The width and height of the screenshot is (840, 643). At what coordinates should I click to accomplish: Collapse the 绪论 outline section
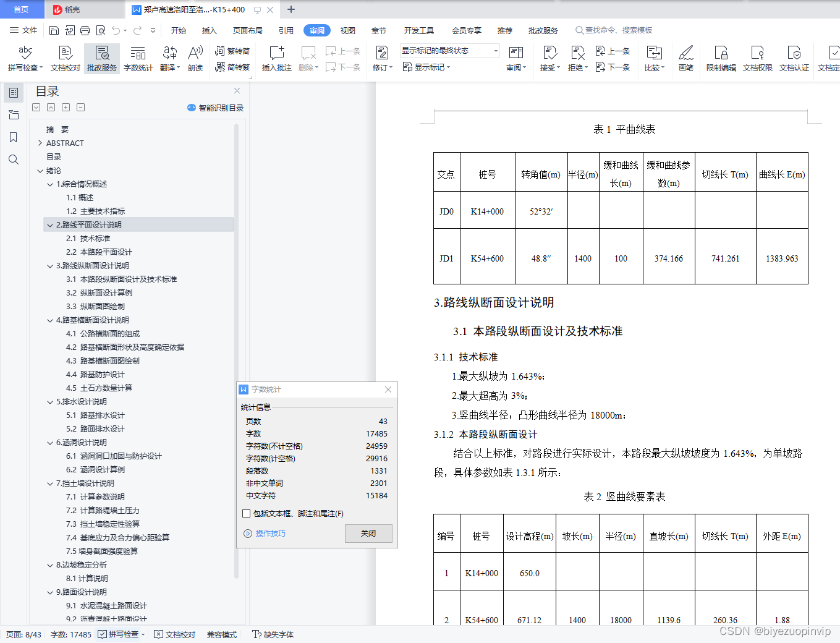(40, 171)
